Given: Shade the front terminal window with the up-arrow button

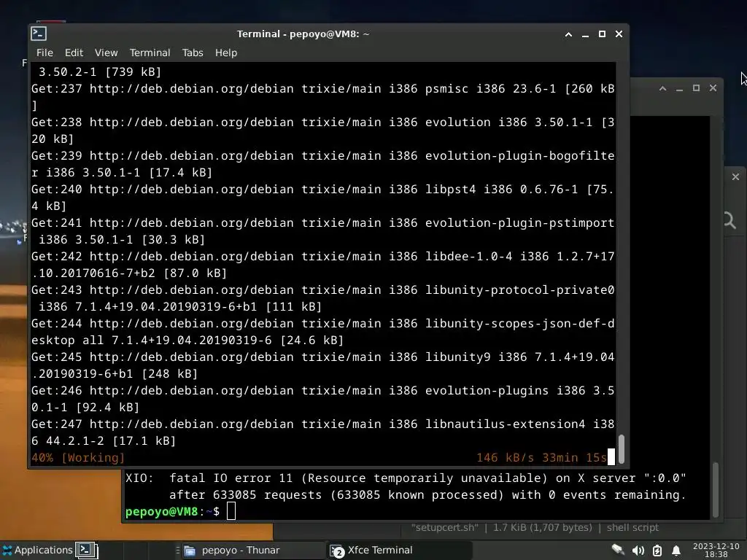Looking at the screenshot, I should (568, 34).
